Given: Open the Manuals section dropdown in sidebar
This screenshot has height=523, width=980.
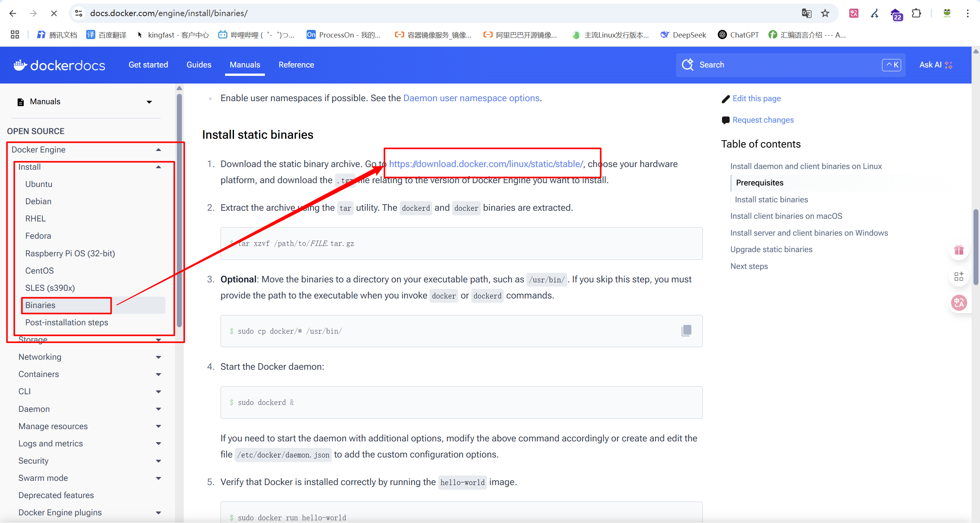Looking at the screenshot, I should click(x=85, y=102).
